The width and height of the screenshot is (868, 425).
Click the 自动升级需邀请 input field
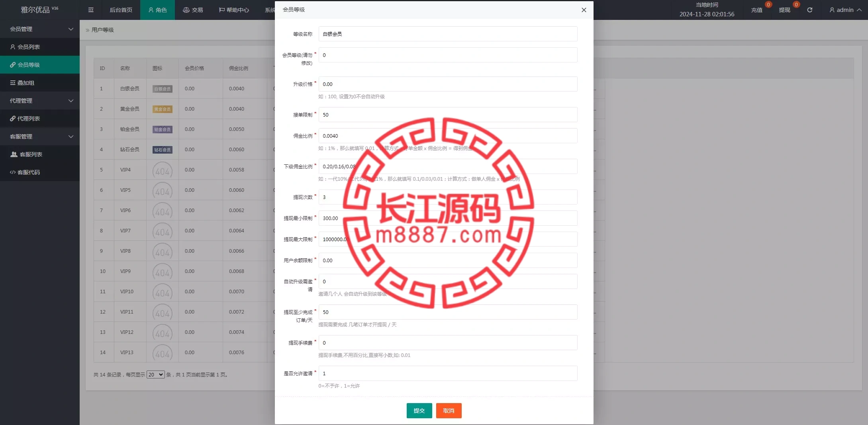tap(448, 281)
